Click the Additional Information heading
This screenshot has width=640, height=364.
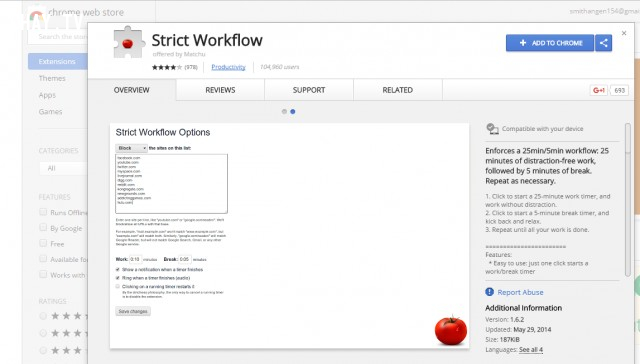point(523,308)
